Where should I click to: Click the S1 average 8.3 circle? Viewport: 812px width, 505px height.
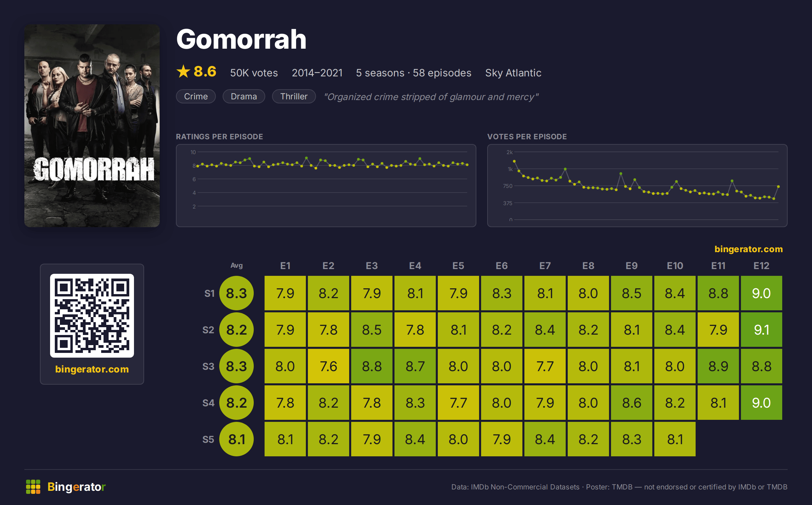[x=236, y=293]
